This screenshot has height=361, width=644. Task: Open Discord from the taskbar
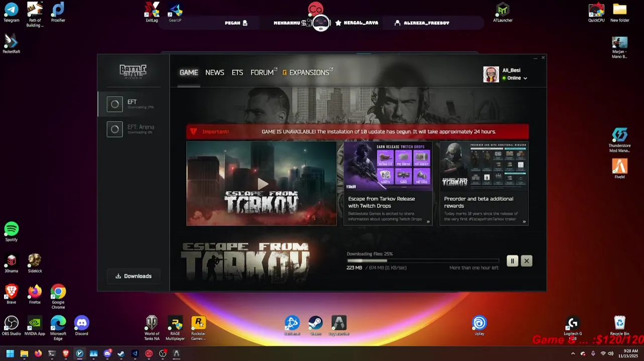(107, 353)
